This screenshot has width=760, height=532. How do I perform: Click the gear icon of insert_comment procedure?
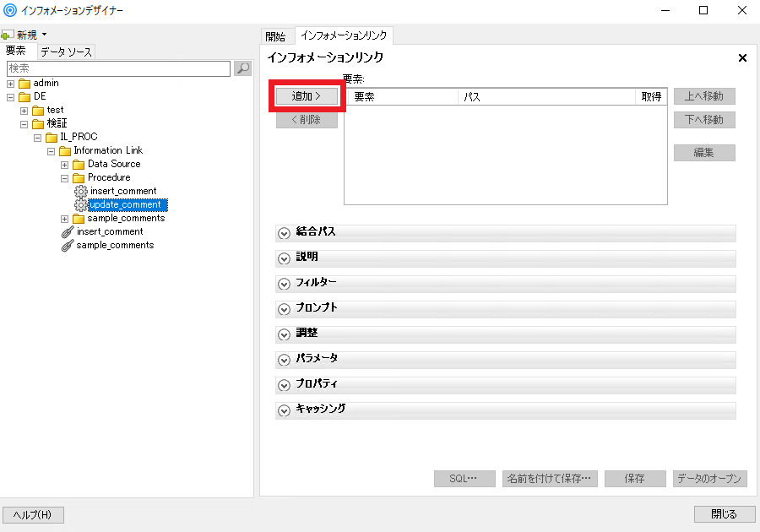[x=81, y=192]
